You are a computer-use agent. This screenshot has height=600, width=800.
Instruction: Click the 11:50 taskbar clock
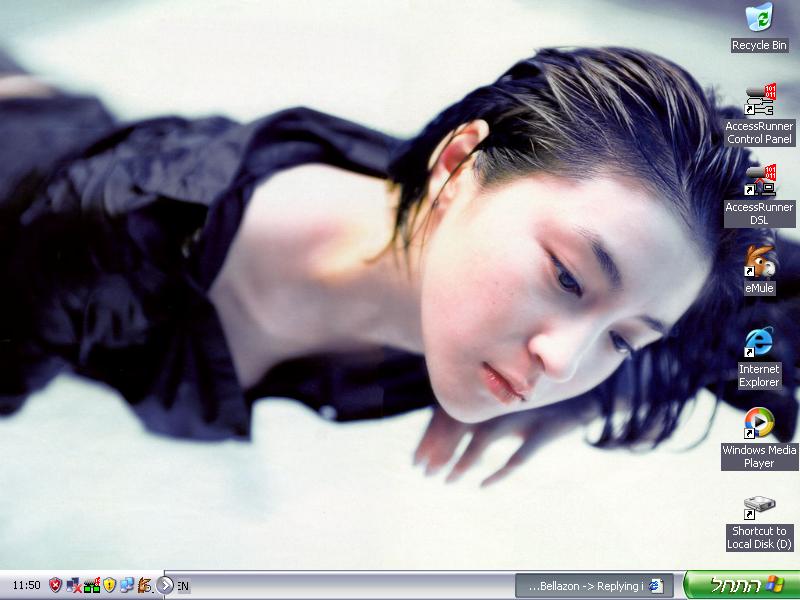pyautogui.click(x=26, y=585)
